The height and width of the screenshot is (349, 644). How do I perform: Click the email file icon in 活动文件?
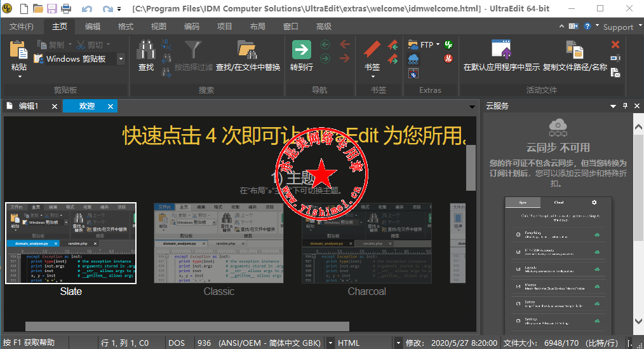click(615, 72)
